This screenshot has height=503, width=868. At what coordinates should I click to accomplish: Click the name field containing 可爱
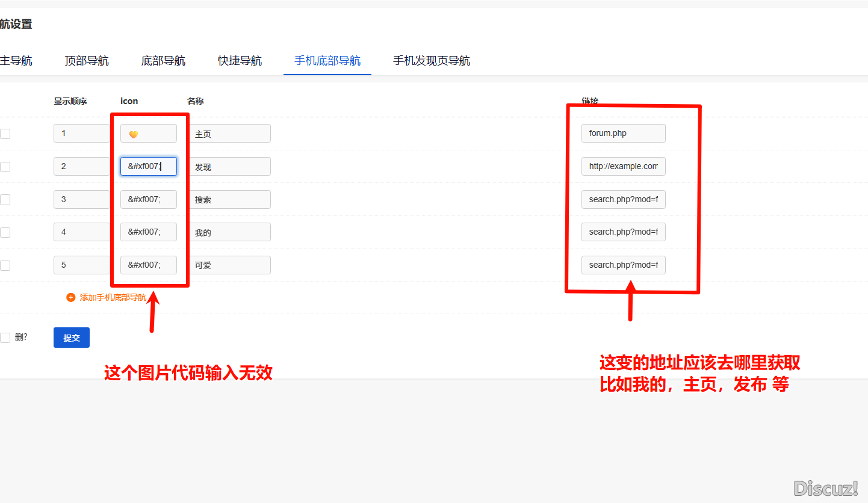tap(229, 265)
